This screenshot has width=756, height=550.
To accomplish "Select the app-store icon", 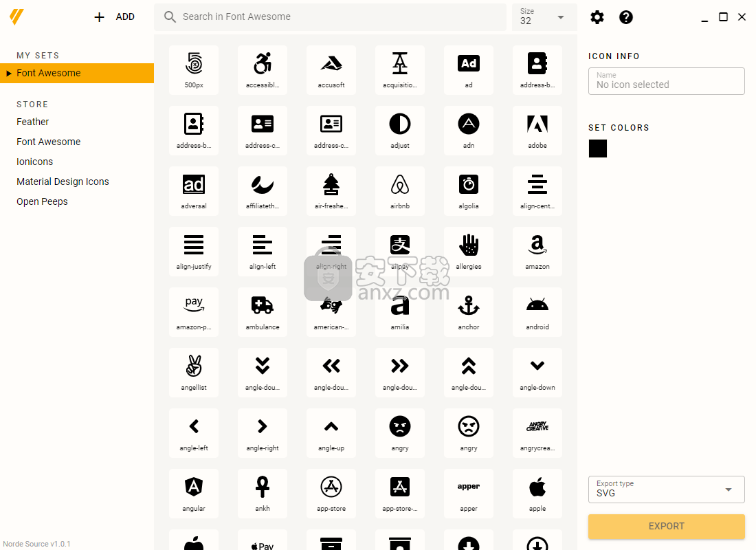I will (331, 494).
